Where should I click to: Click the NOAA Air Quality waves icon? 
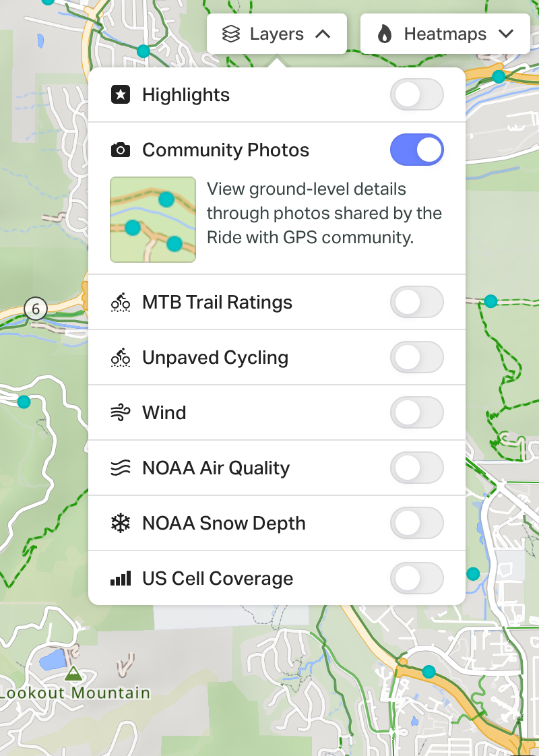[121, 468]
